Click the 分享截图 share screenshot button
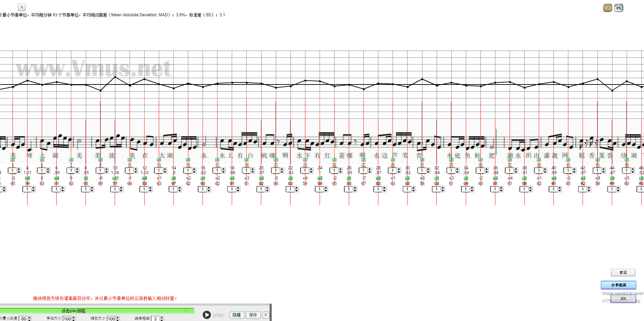The image size is (644, 321). (x=618, y=285)
